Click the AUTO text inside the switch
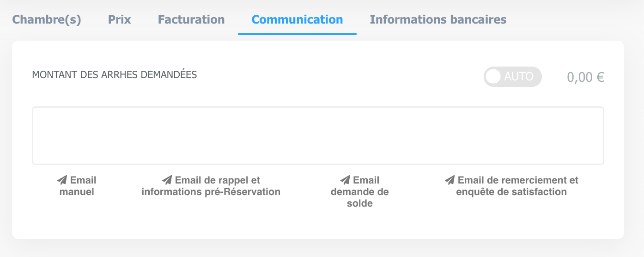The height and width of the screenshot is (257, 644). [519, 77]
